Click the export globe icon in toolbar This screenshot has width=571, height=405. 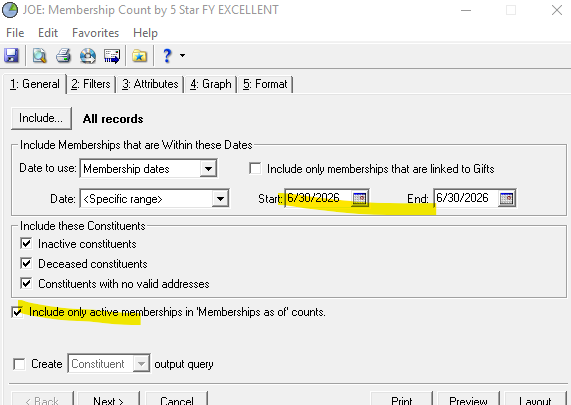[x=88, y=56]
